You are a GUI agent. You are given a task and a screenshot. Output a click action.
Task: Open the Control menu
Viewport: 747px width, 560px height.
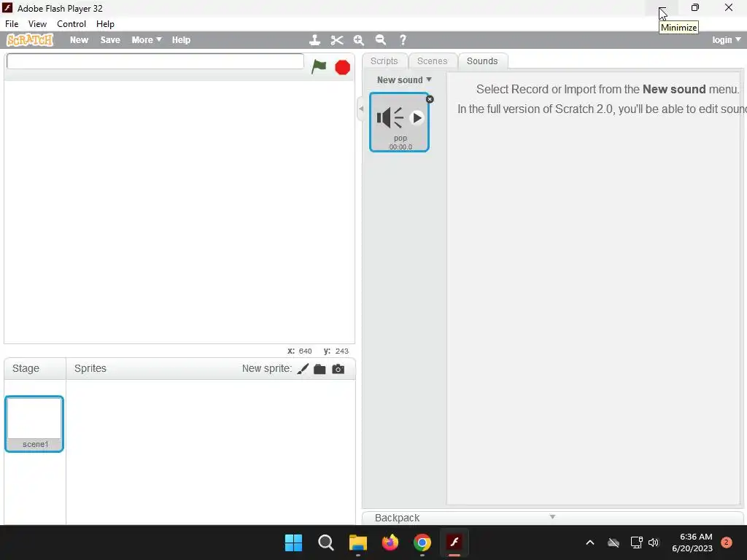pyautogui.click(x=71, y=24)
